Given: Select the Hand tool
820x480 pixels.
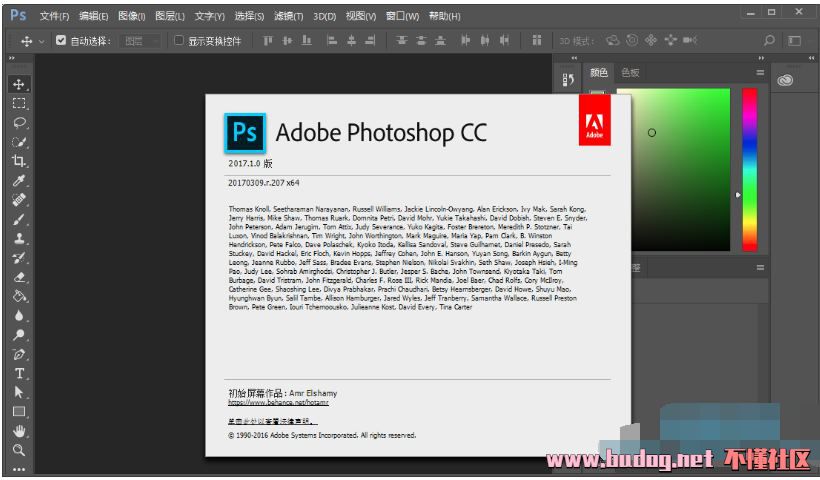Looking at the screenshot, I should pyautogui.click(x=19, y=431).
